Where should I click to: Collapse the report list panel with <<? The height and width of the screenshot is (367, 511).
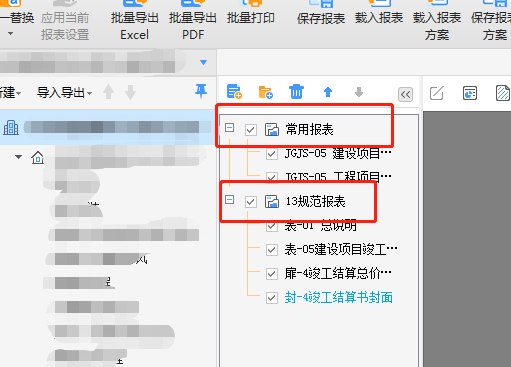point(405,95)
